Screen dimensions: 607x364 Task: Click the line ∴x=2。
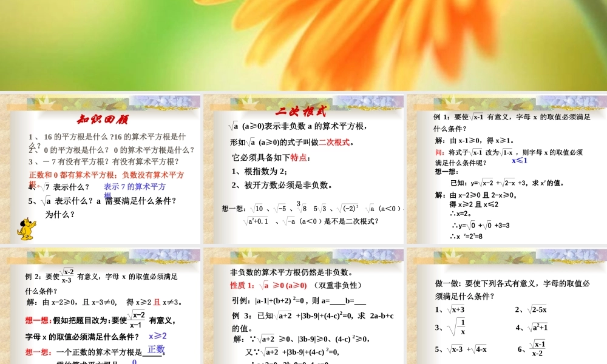coord(460,213)
